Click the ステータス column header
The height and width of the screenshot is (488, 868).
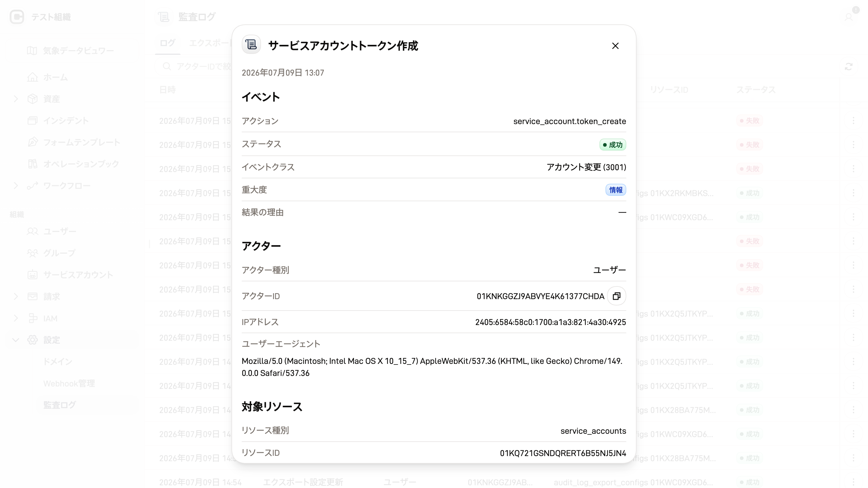[756, 90]
